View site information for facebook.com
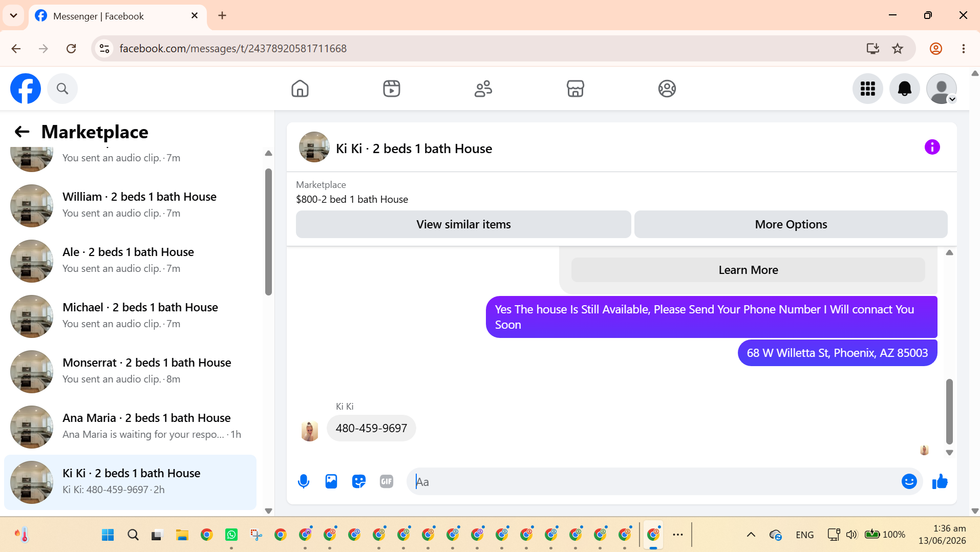 coord(104,49)
